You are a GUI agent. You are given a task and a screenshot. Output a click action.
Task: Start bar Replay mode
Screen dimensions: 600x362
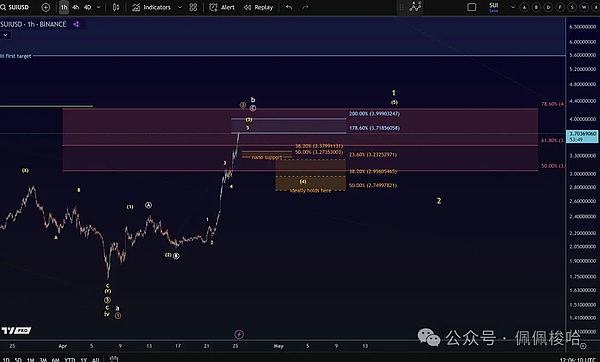[259, 7]
